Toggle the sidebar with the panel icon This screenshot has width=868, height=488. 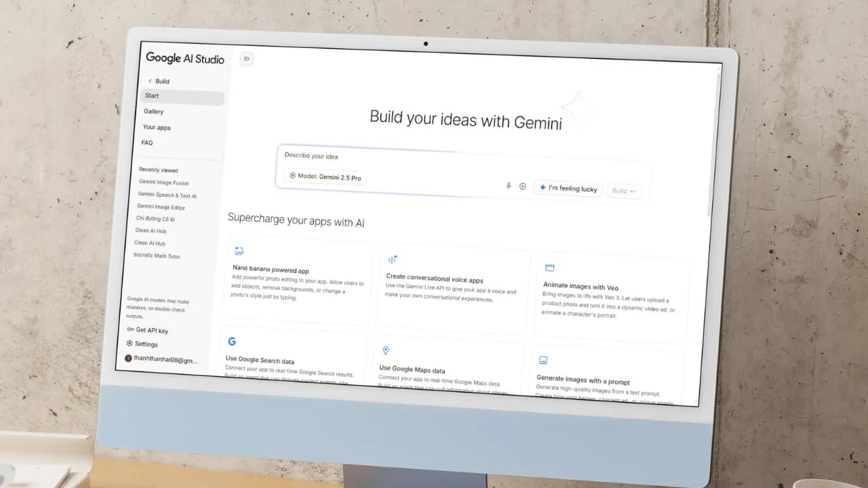tap(246, 59)
